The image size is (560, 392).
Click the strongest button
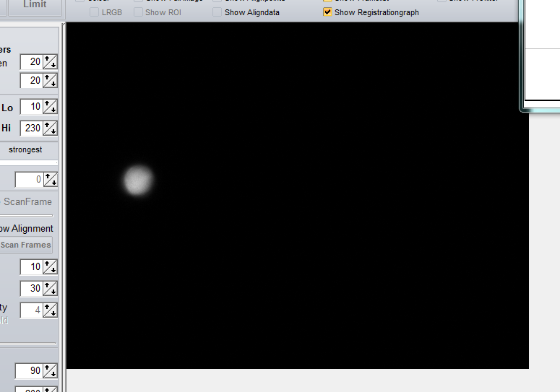tap(27, 150)
